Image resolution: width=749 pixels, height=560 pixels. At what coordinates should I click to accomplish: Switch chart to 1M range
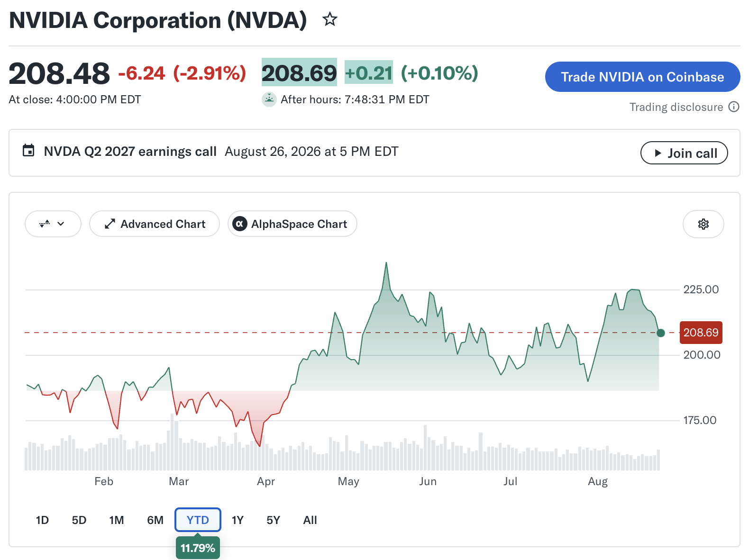[117, 520]
